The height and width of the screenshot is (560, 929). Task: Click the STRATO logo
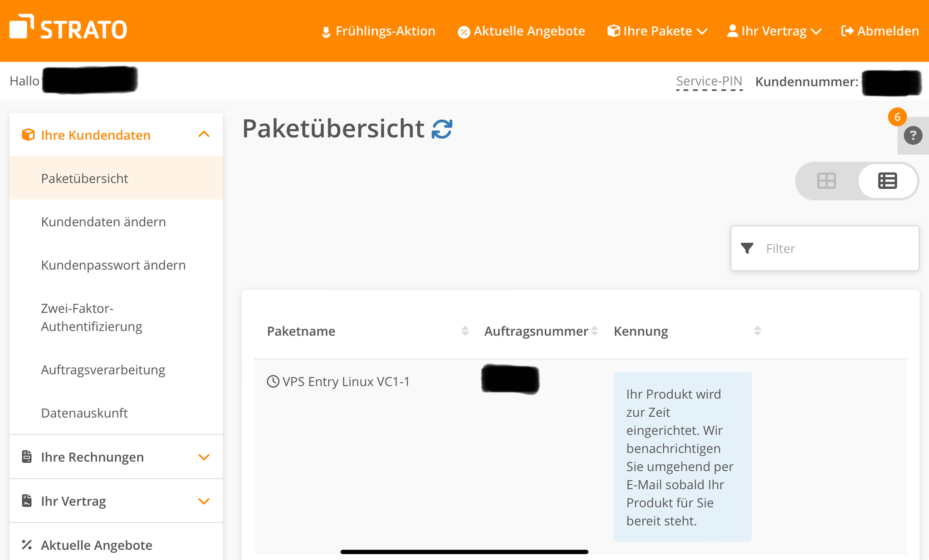pyautogui.click(x=68, y=27)
